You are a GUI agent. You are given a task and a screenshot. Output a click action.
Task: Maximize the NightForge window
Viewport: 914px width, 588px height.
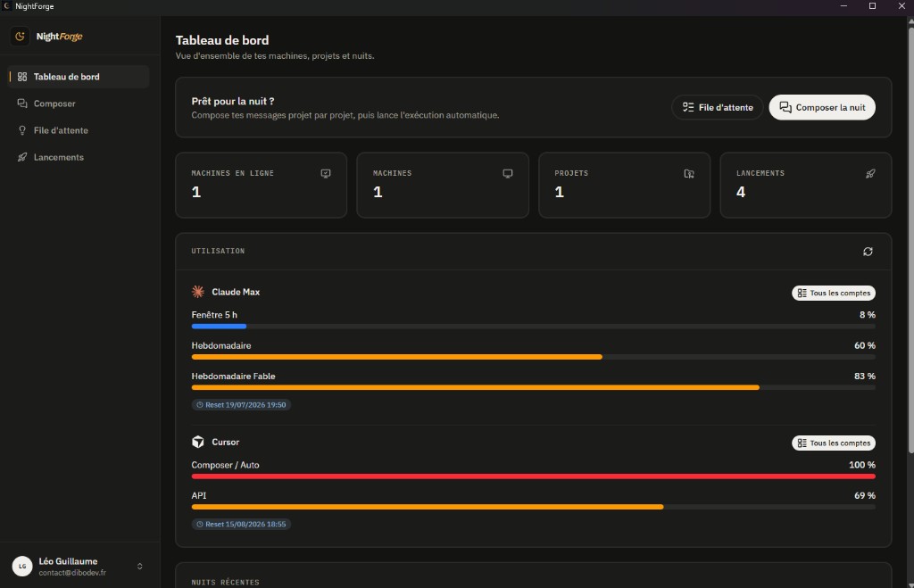click(x=873, y=6)
